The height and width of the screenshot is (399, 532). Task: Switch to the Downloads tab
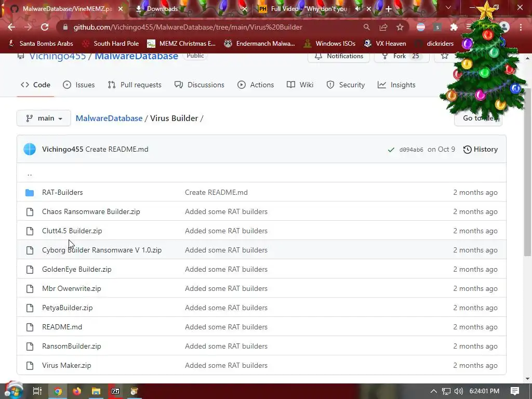[162, 9]
